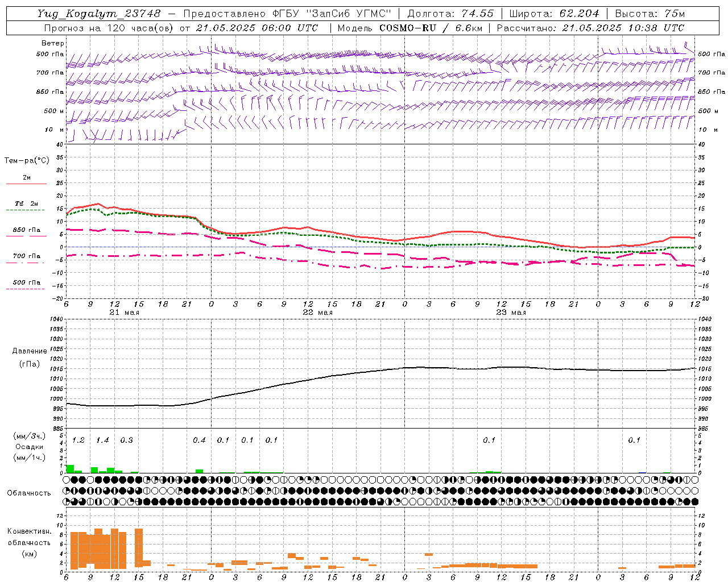Click the Конвективн. label of the convective cloud panel
Viewport: 728px width, 582px height.
click(x=29, y=531)
